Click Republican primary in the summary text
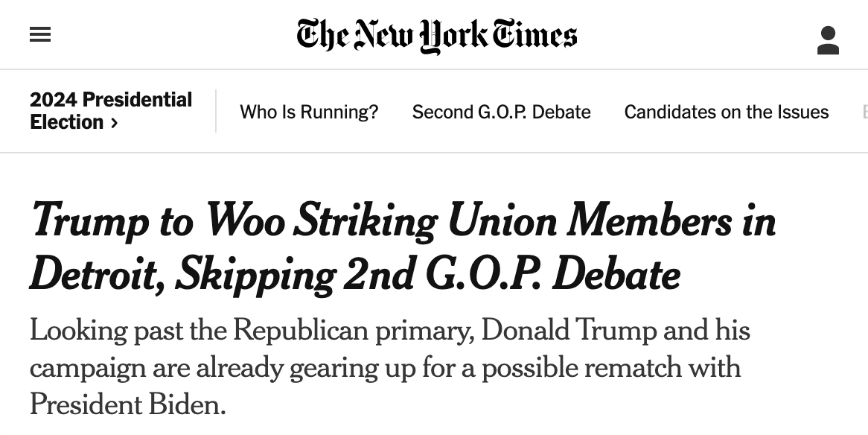868x435 pixels. click(x=352, y=330)
